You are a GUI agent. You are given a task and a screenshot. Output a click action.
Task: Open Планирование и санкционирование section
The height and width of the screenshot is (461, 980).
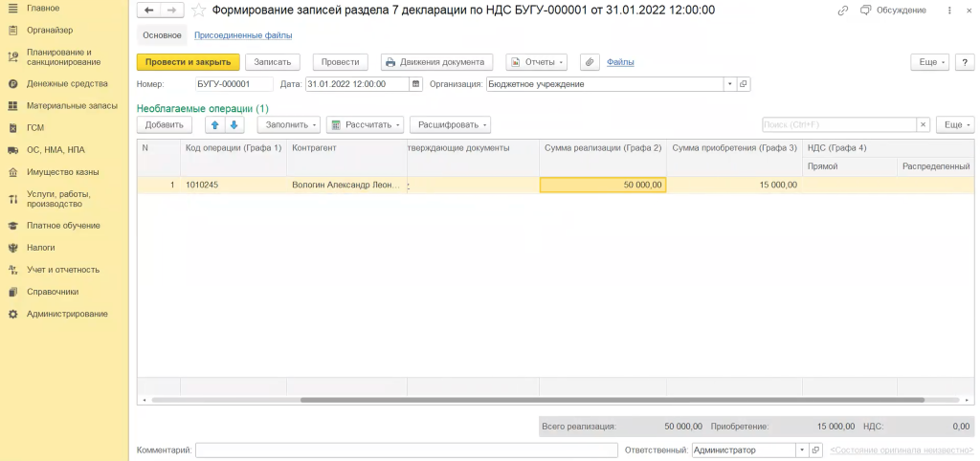pos(63,56)
